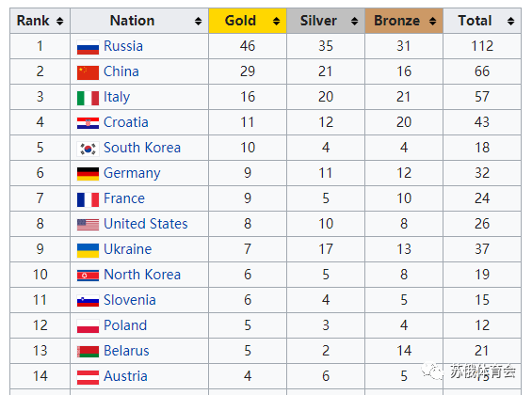Sort table by Nation column arrows
This screenshot has width=532, height=395.
click(x=198, y=21)
